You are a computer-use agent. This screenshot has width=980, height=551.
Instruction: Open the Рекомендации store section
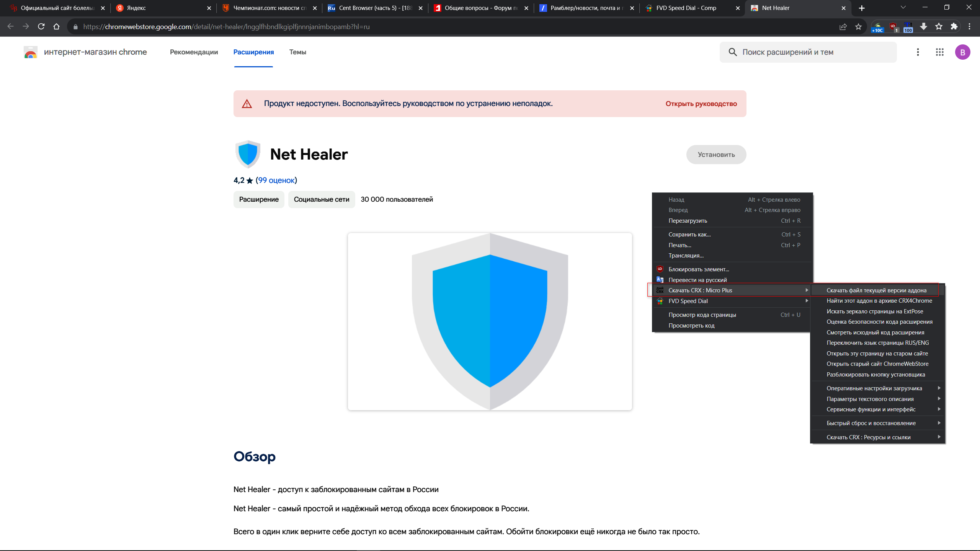tap(194, 52)
